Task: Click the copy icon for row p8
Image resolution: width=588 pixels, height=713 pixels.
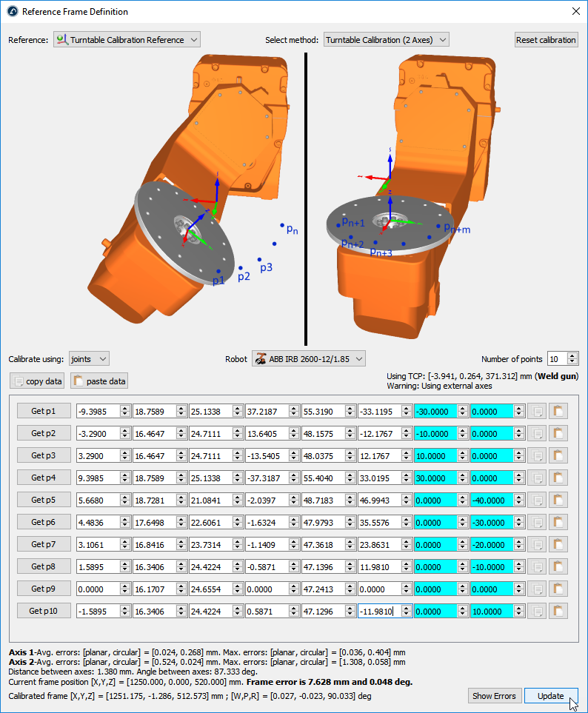Action: 536,566
